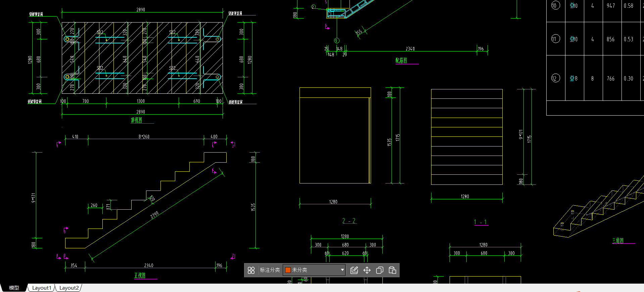The height and width of the screenshot is (292, 644).
Task: Click the 410 dimension above front view
Action: coord(75,137)
